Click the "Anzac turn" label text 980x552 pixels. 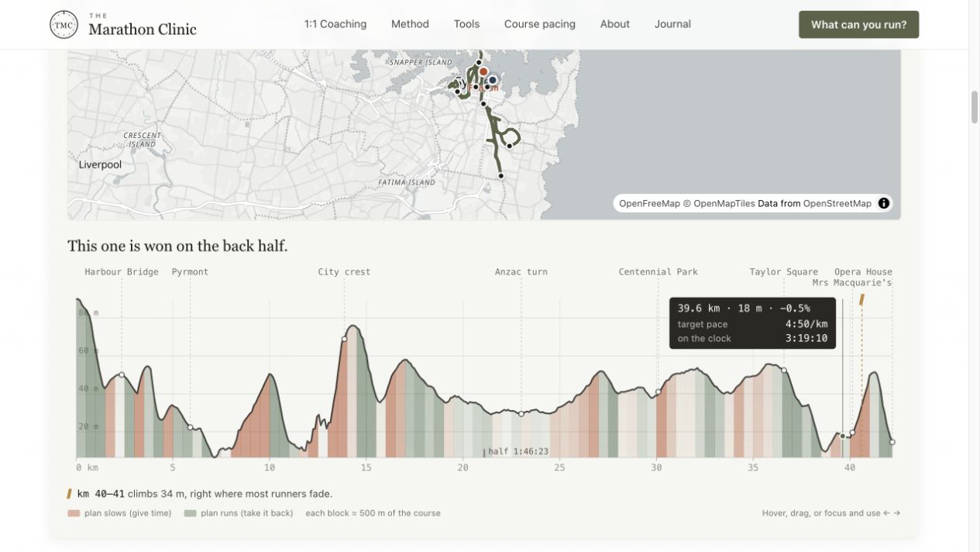coord(521,272)
